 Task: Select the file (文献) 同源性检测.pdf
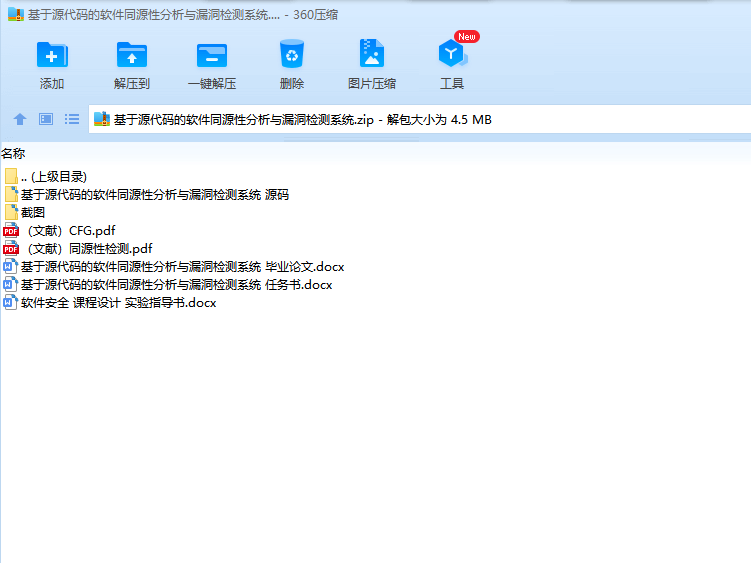coord(90,249)
